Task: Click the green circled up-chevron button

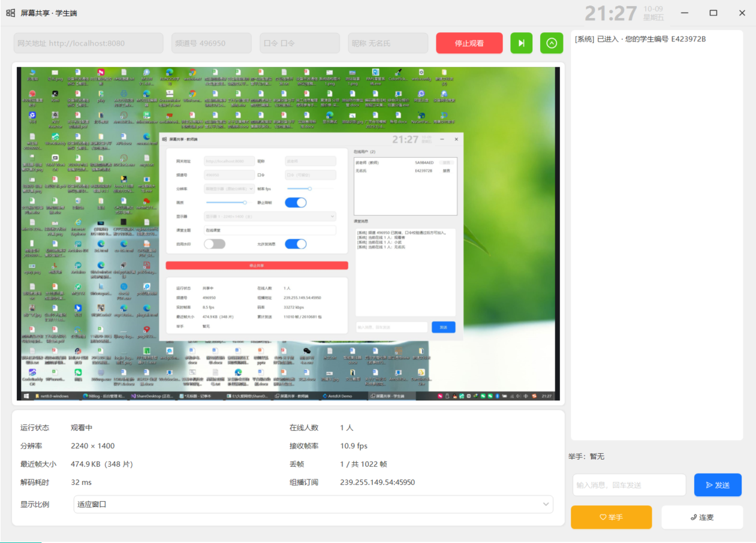Action: click(552, 43)
